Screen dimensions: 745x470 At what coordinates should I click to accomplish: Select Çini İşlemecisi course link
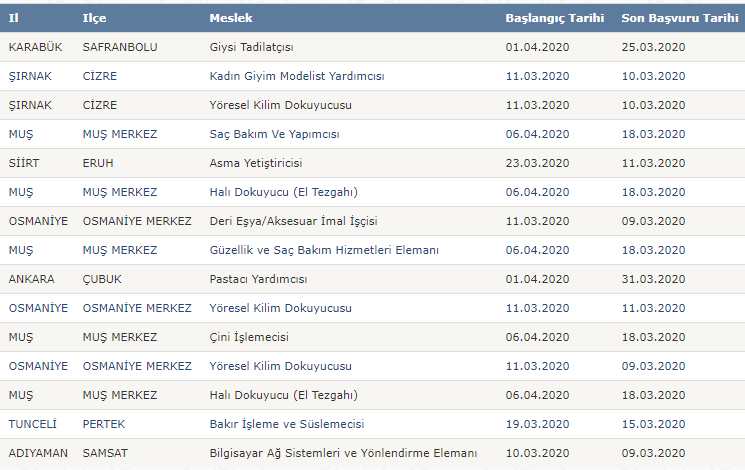(x=249, y=337)
